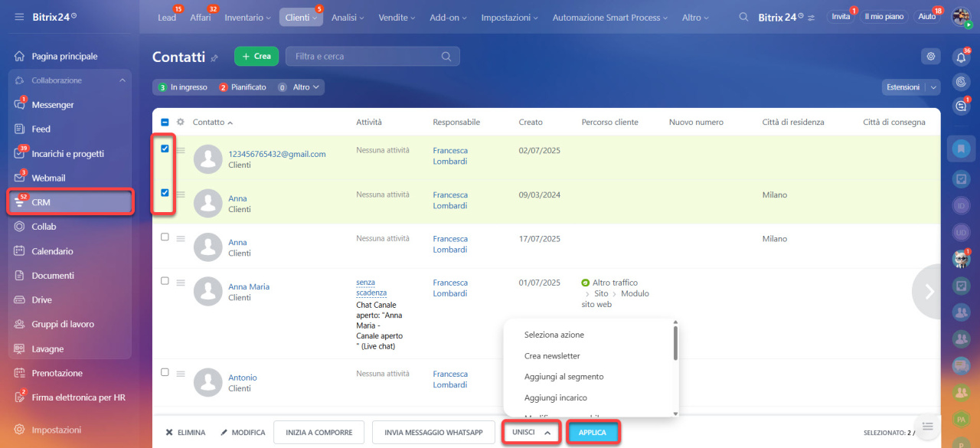Click the magnifier inside Filtra e cerca field
This screenshot has height=448, width=980.
coord(446,56)
